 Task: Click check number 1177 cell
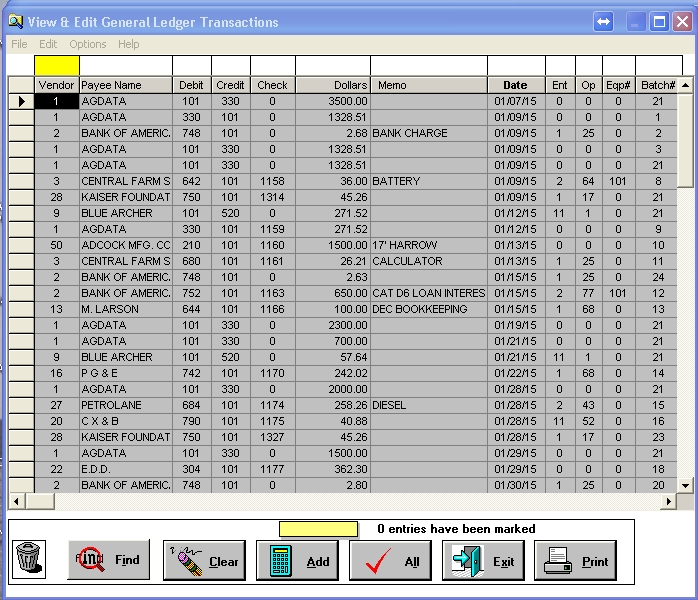coord(272,470)
